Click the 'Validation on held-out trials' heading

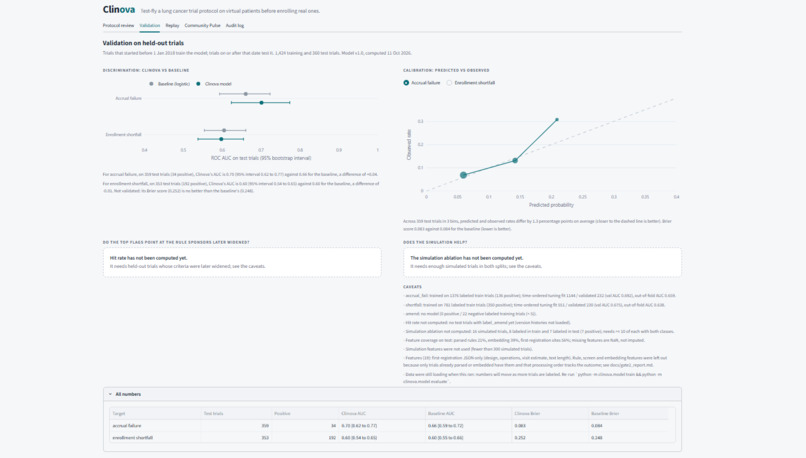point(143,43)
